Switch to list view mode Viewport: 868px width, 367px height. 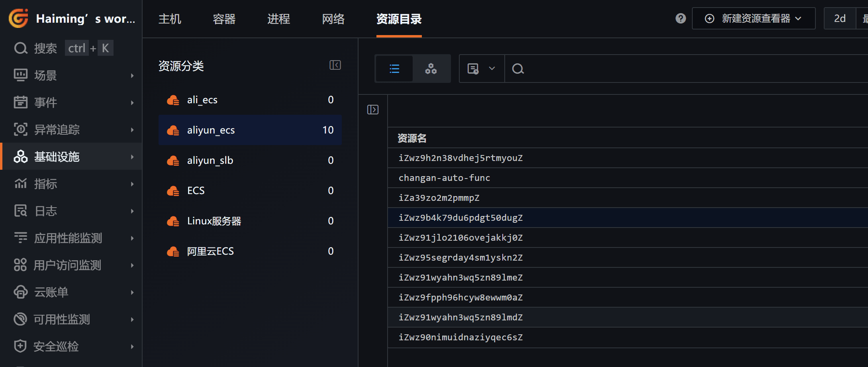point(394,69)
